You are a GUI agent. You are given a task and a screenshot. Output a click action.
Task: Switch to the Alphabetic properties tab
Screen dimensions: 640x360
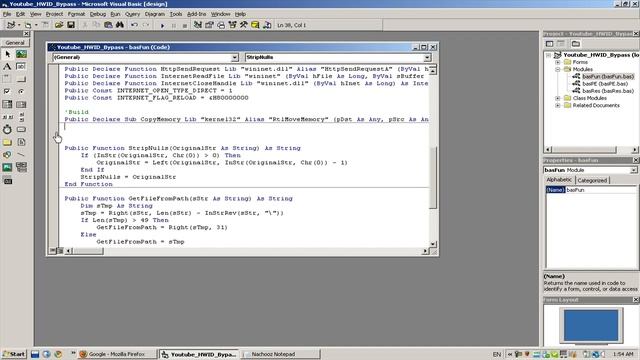point(559,180)
